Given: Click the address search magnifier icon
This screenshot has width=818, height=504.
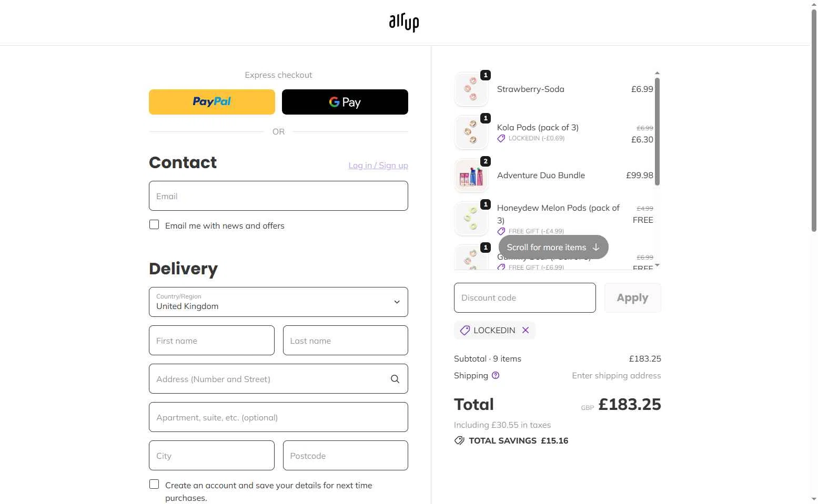Looking at the screenshot, I should [395, 379].
